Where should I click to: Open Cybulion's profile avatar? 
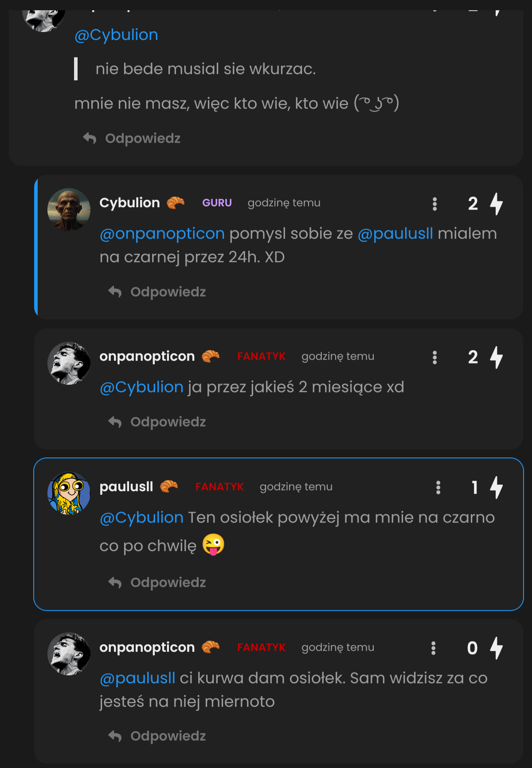pos(69,209)
